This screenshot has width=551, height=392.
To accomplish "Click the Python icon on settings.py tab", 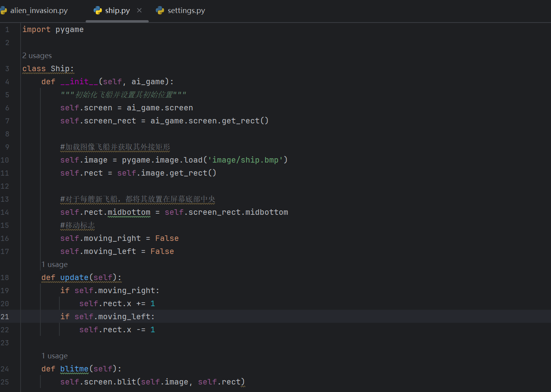I will pos(160,11).
